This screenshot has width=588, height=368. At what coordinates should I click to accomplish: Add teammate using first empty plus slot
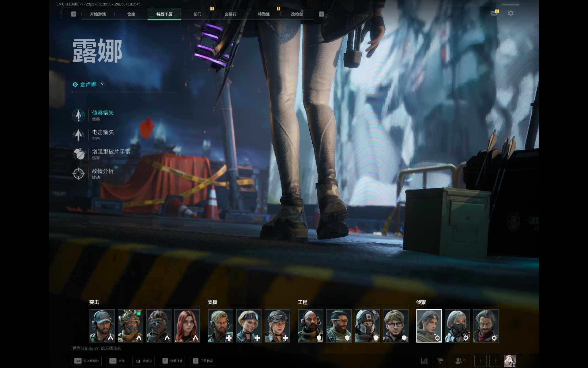(x=480, y=361)
